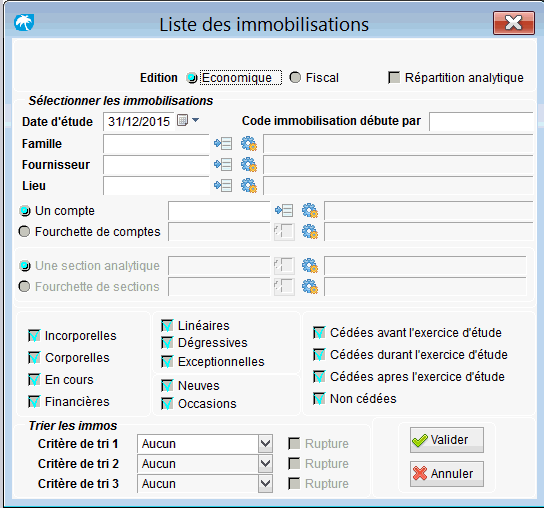The width and height of the screenshot is (544, 508).
Task: Click the Annuler button
Action: [447, 474]
